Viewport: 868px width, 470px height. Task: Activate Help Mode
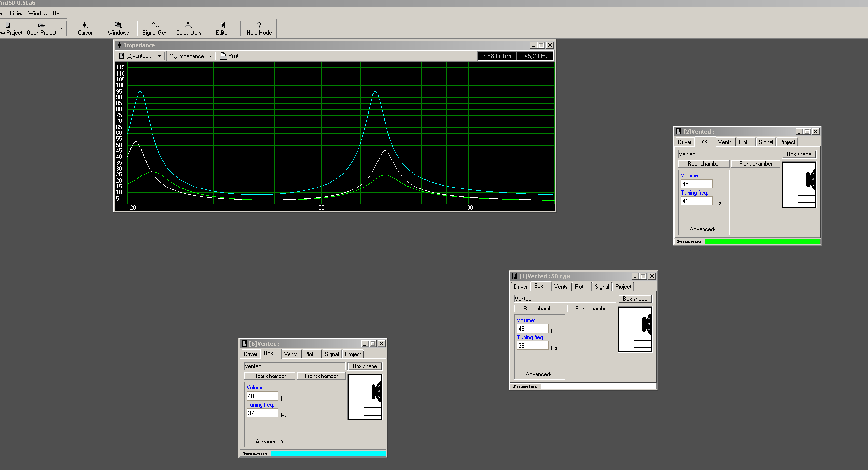coord(259,28)
